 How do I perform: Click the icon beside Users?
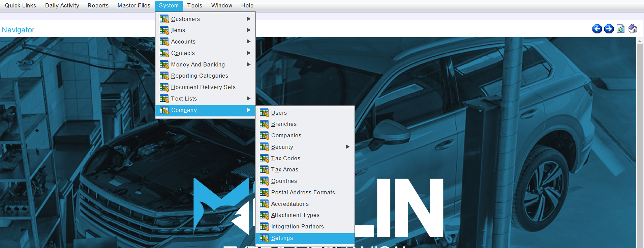pos(264,113)
